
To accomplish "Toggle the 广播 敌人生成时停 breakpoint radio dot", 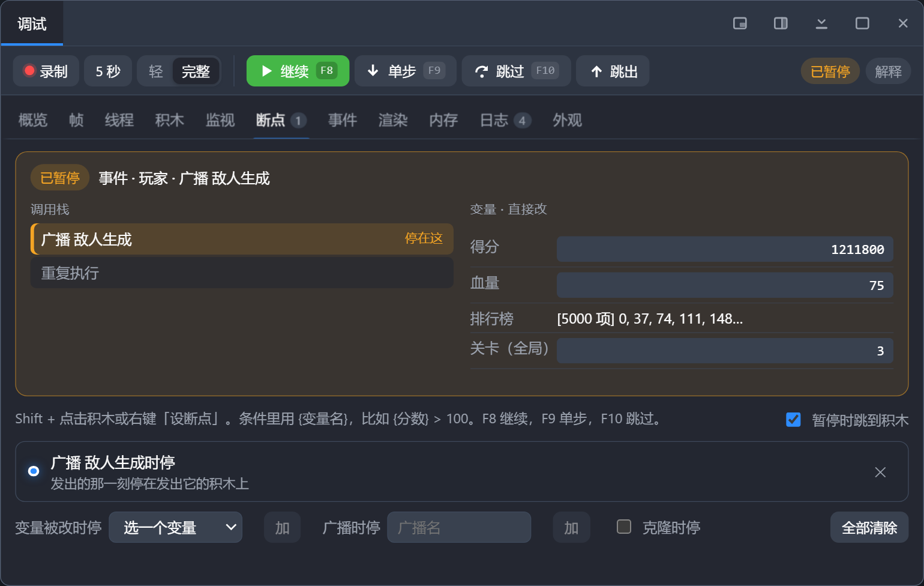I will click(34, 471).
